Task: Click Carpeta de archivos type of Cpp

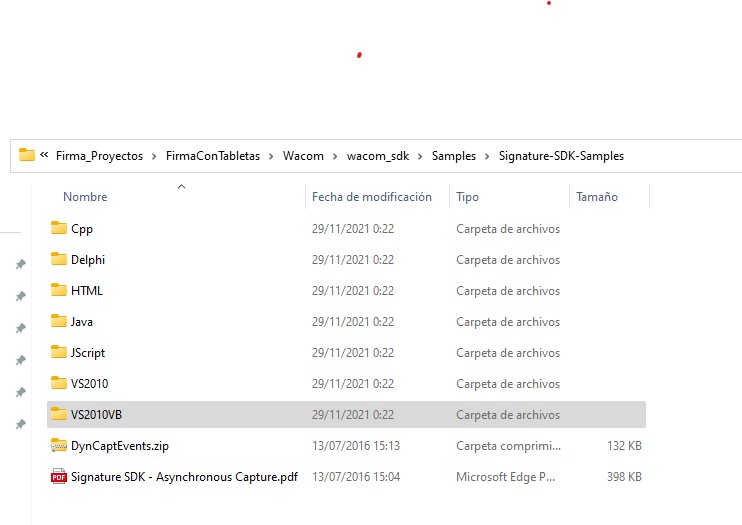Action: 508,229
